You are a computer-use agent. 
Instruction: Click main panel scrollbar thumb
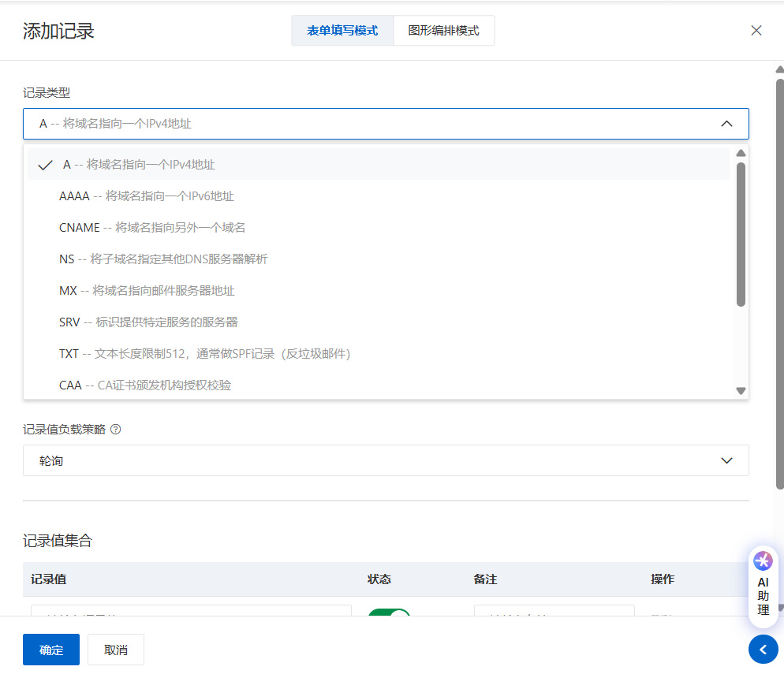click(x=779, y=283)
